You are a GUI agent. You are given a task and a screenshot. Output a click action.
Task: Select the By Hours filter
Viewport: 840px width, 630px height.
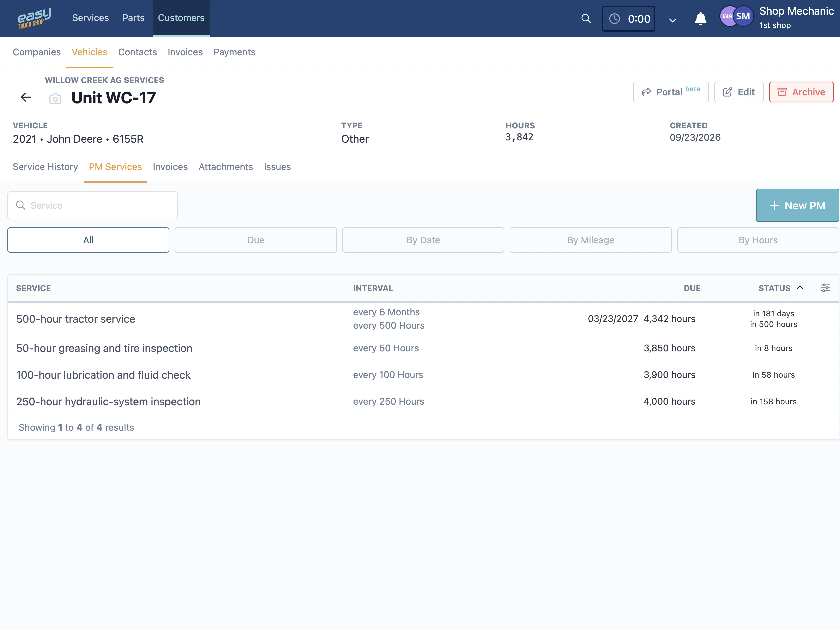click(758, 240)
